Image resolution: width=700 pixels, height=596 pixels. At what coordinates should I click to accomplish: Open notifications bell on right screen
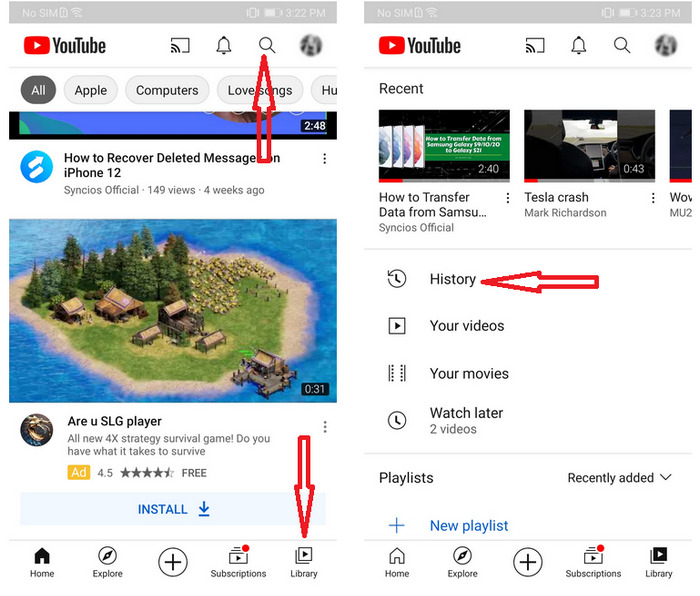click(x=579, y=45)
